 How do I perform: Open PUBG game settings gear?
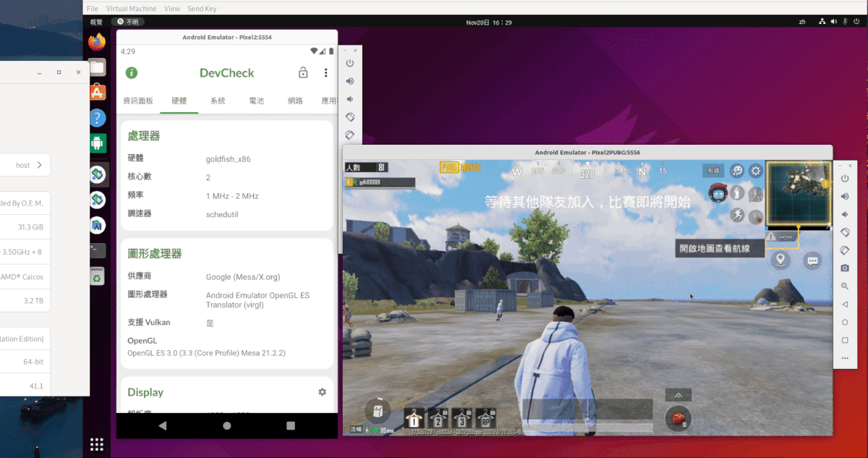point(756,171)
